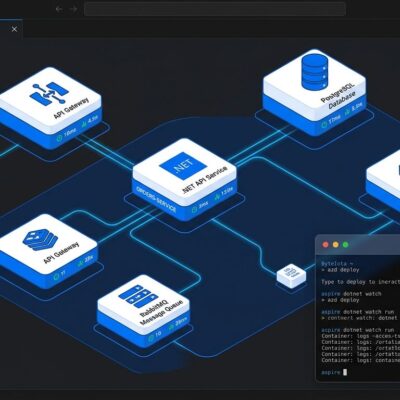Focus the browser address bar
This screenshot has height=400, width=400.
(x=215, y=9)
